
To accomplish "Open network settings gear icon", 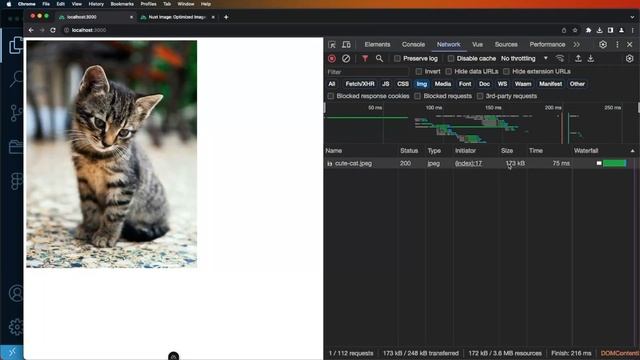I will point(629,59).
